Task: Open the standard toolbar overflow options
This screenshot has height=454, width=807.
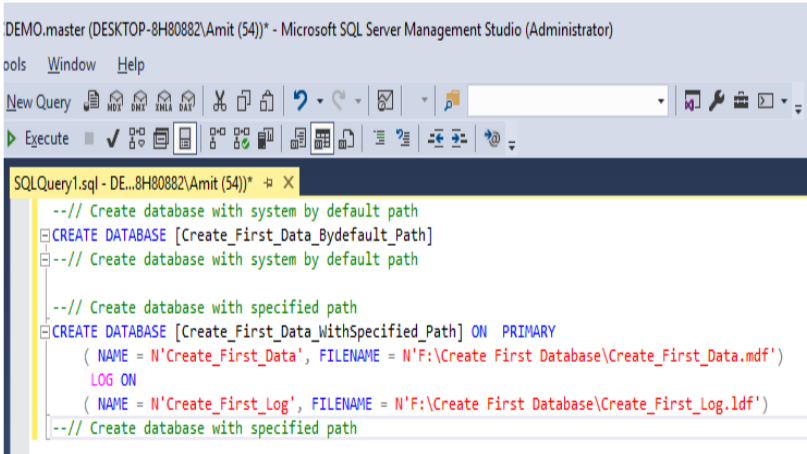Action: coord(798,109)
